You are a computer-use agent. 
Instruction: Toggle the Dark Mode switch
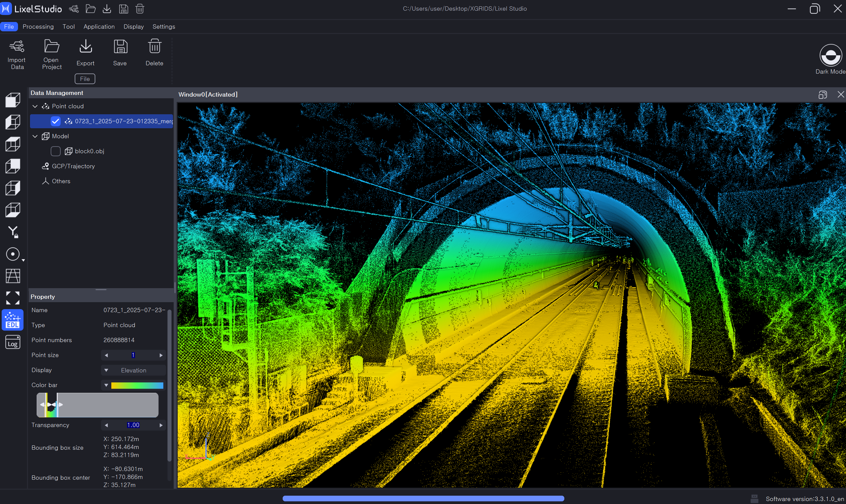pos(830,56)
